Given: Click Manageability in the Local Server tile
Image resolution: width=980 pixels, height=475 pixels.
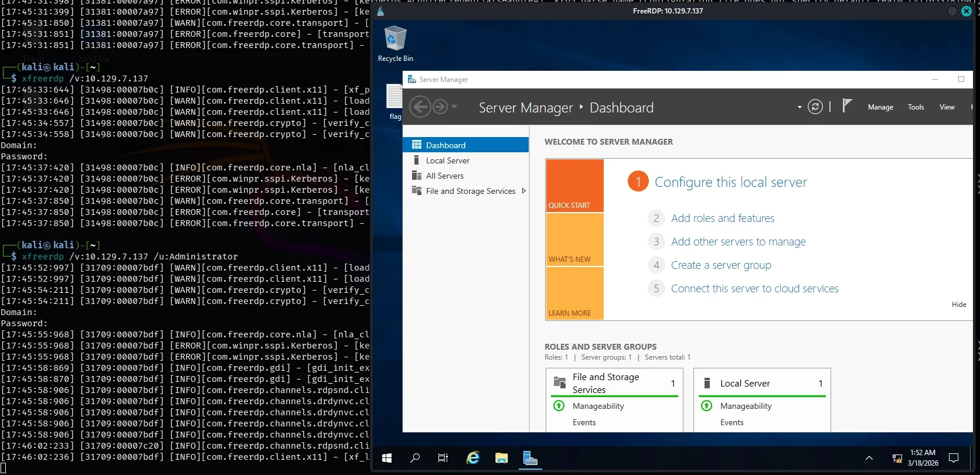Looking at the screenshot, I should coord(746,406).
